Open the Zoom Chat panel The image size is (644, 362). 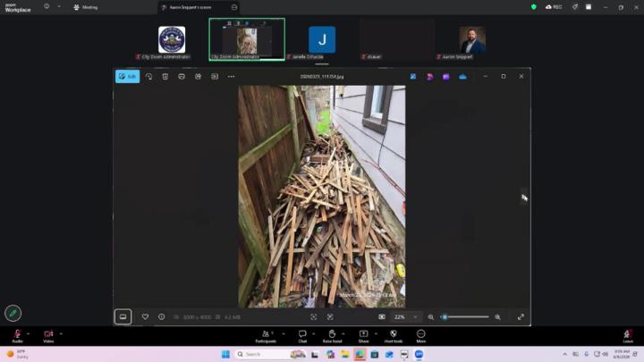tap(302, 336)
